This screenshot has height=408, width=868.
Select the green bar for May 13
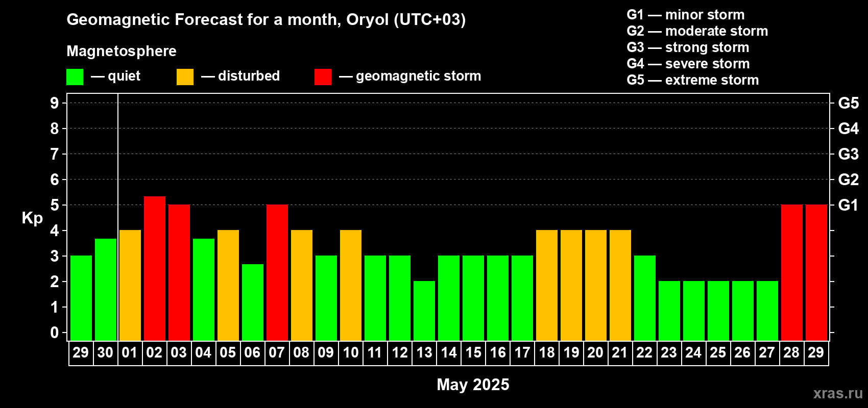coord(424,311)
